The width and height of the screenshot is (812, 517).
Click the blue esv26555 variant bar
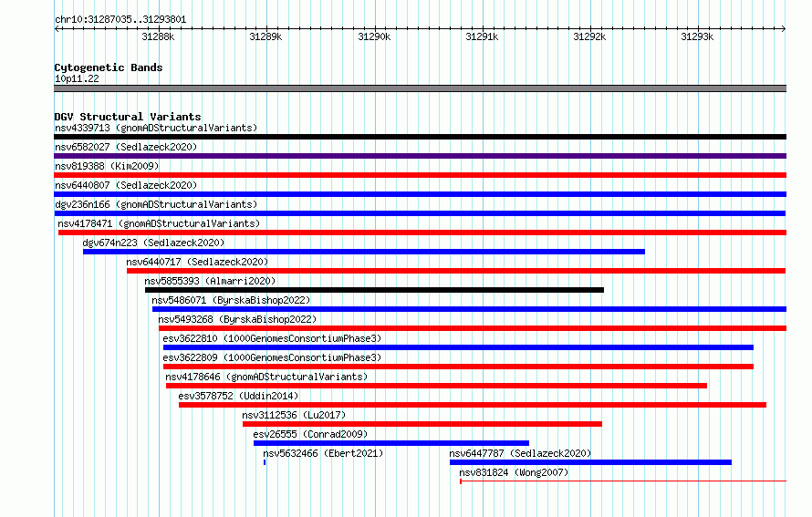pyautogui.click(x=391, y=443)
